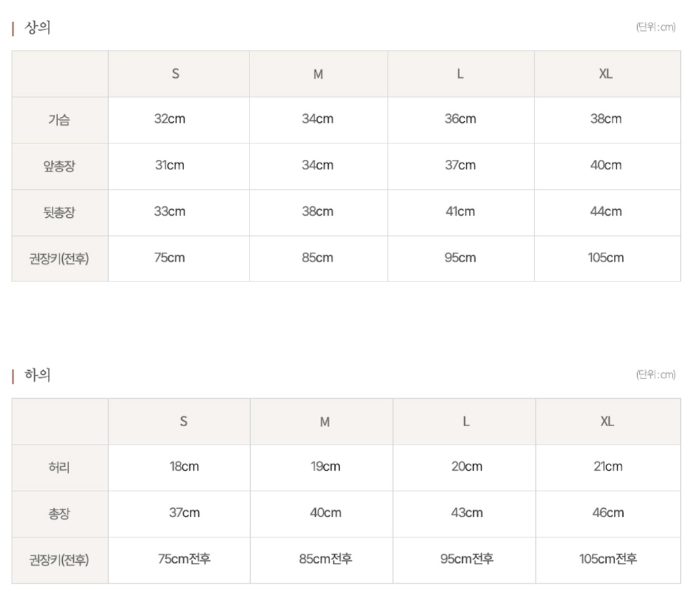Image resolution: width=700 pixels, height=612 pixels.
Task: Click the 85cm전후 cell in 하의 table
Action: tap(325, 559)
